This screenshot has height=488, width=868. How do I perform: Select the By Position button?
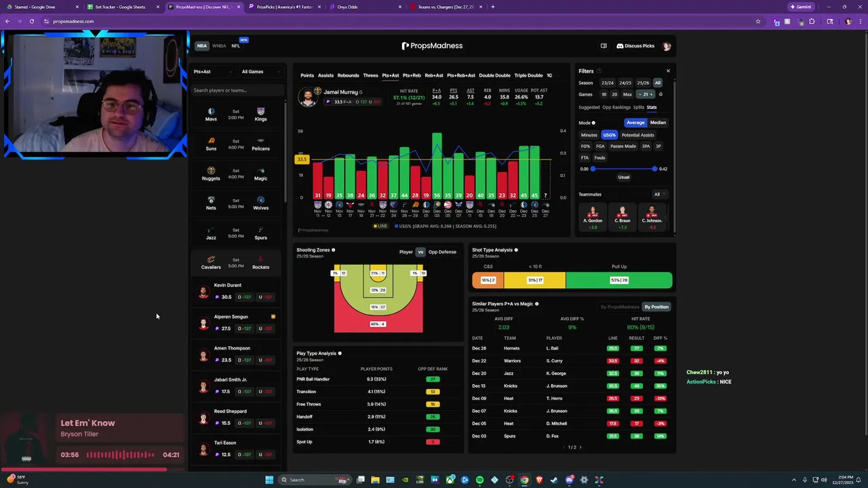pos(656,307)
